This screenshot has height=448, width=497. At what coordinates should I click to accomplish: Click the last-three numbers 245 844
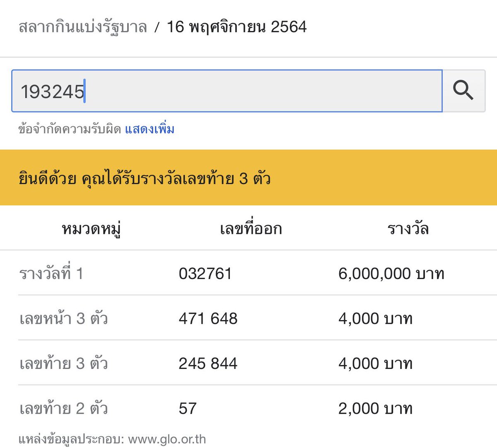pyautogui.click(x=209, y=363)
